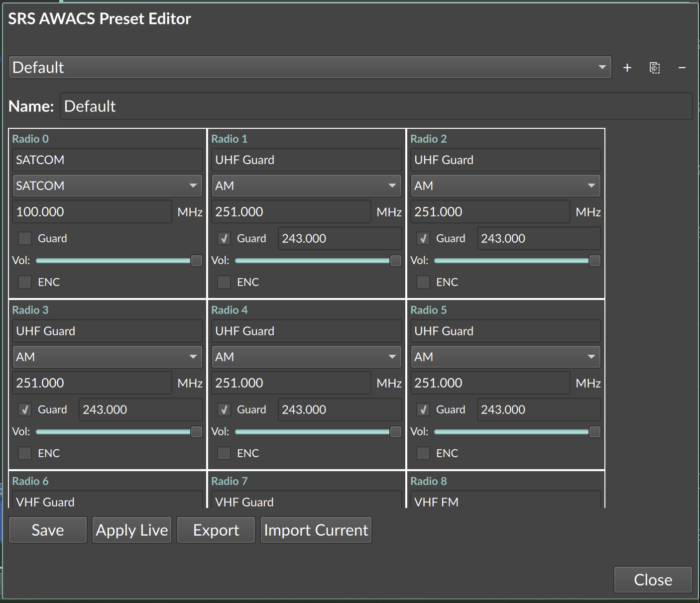700x603 pixels.
Task: Enable ENC on Radio 3
Action: [x=25, y=453]
